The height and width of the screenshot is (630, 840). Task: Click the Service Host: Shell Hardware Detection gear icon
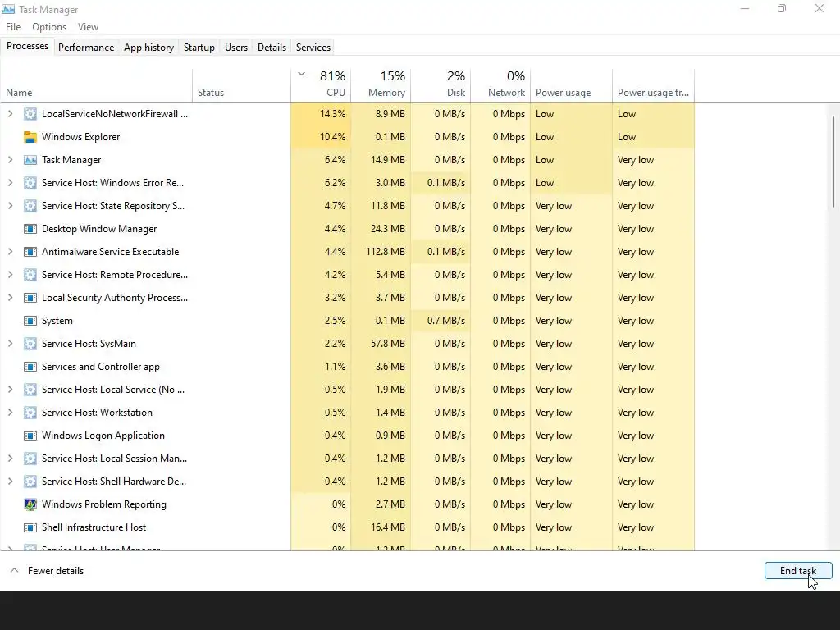[x=30, y=481]
